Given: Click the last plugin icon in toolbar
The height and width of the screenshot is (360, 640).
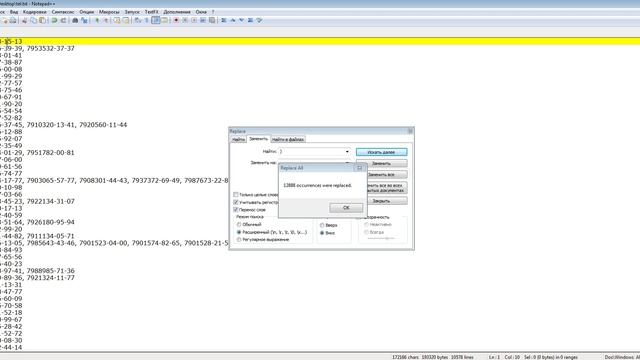Looking at the screenshot, I should pyautogui.click(x=259, y=20).
